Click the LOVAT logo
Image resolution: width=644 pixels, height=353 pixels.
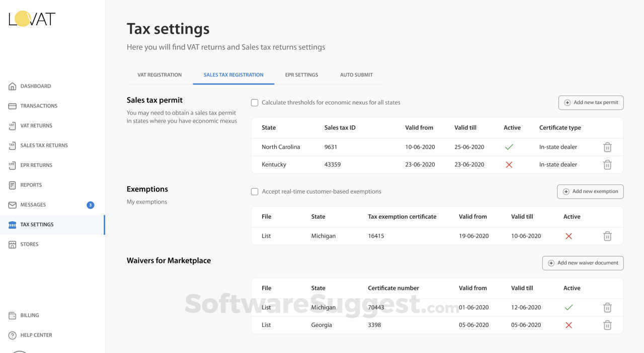(x=32, y=19)
